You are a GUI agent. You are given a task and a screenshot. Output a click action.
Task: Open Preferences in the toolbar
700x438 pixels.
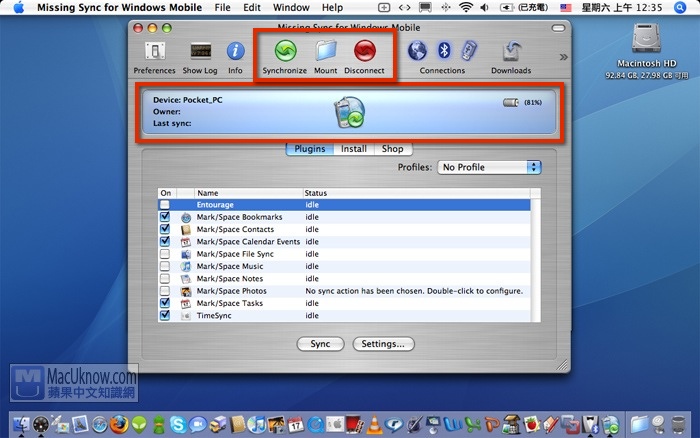tap(154, 57)
